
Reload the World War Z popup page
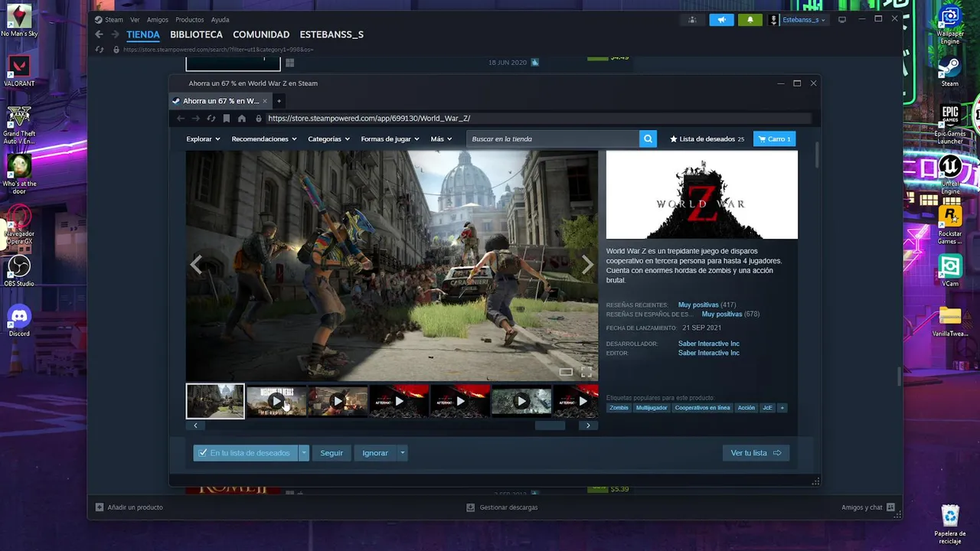pyautogui.click(x=211, y=119)
